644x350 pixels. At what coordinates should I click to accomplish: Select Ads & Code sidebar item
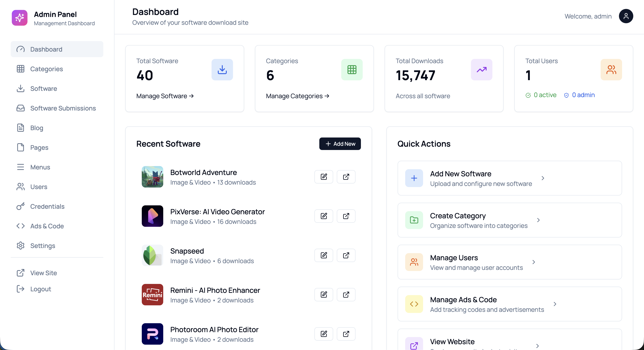click(47, 226)
